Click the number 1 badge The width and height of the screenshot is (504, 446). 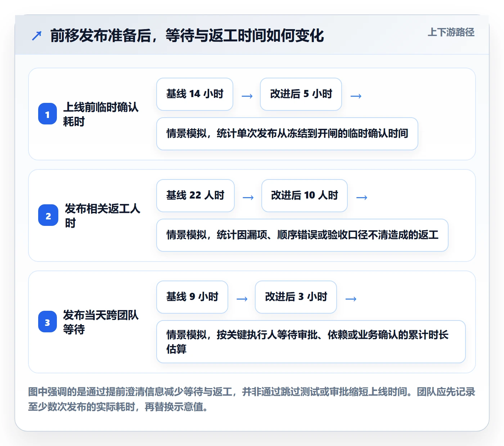[x=48, y=114]
